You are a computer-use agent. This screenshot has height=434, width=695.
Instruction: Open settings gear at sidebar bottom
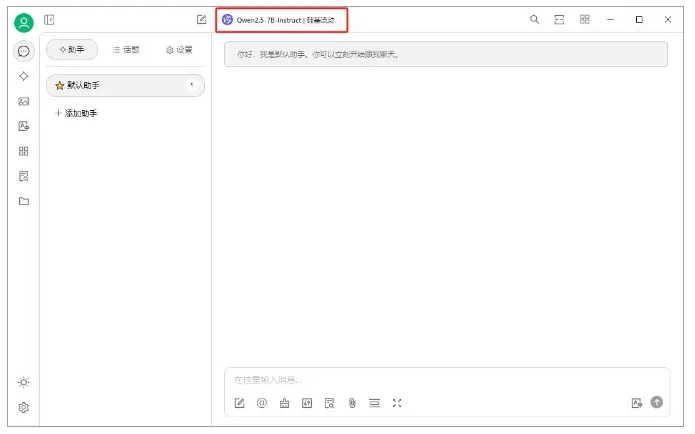[x=24, y=407]
